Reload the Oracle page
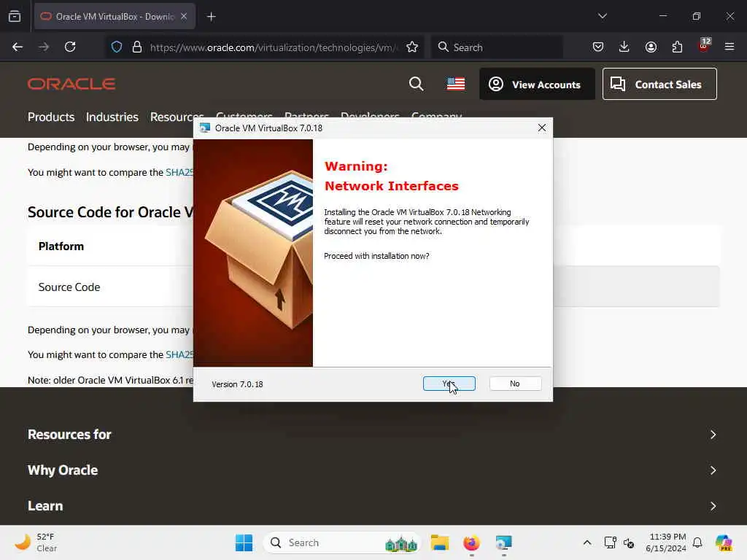Screen dimensions: 747x560 (70, 47)
